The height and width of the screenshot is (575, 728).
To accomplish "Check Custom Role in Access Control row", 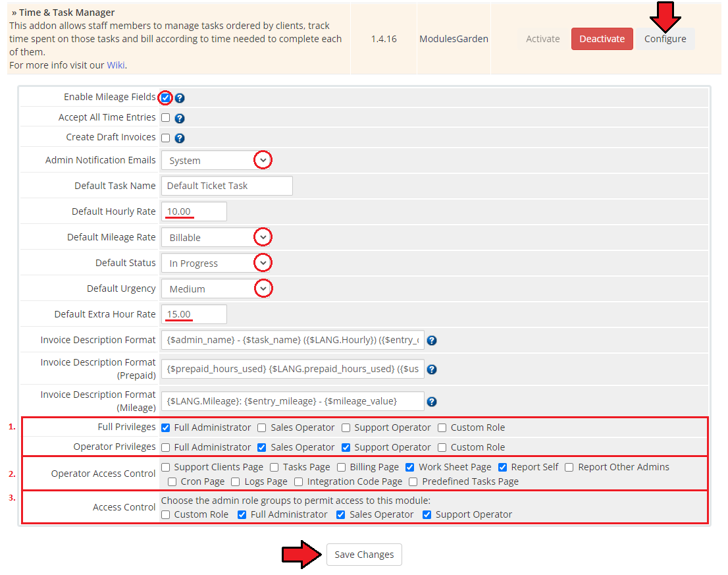I will point(166,514).
